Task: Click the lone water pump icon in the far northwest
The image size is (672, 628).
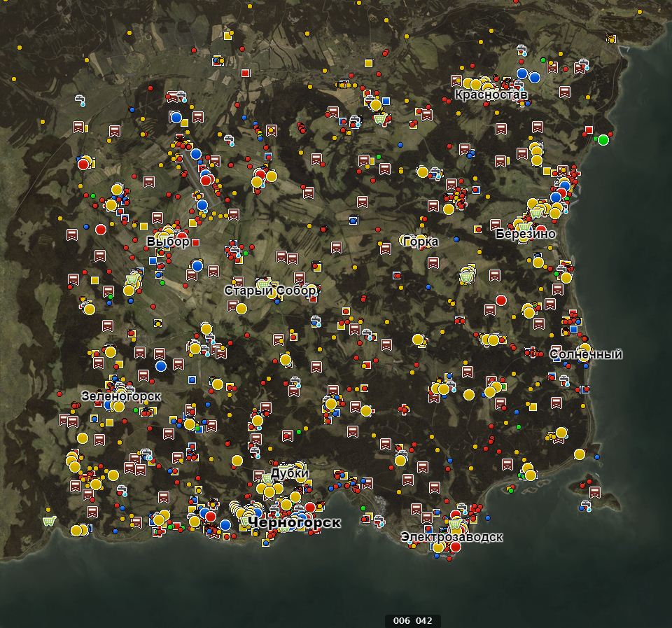Action: coord(80,100)
